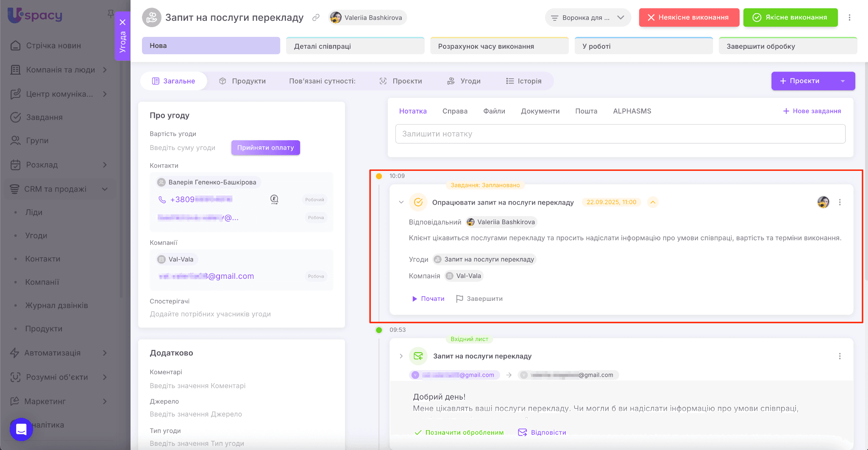This screenshot has width=868, height=450.
Task: Switch to the Продукти tab
Action: click(x=242, y=81)
